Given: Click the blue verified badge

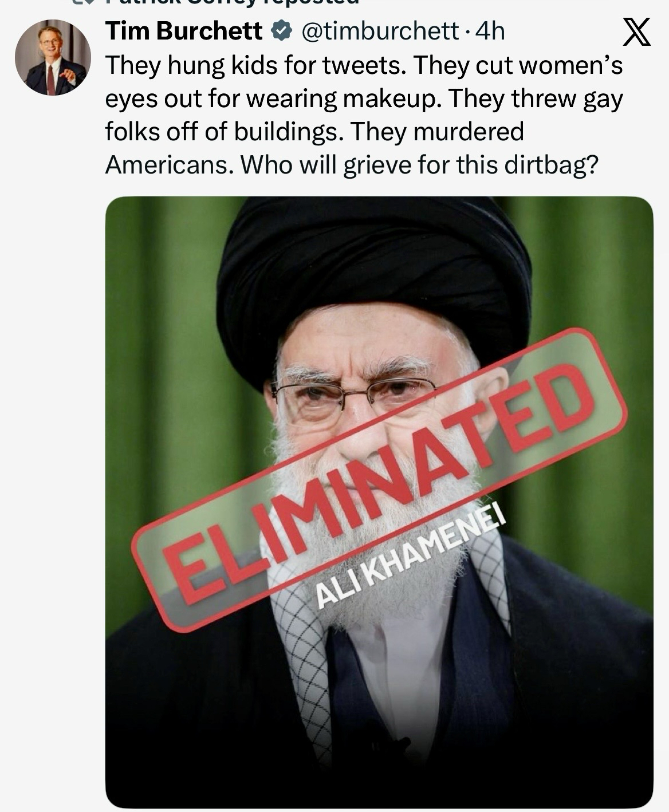Looking at the screenshot, I should (x=281, y=31).
